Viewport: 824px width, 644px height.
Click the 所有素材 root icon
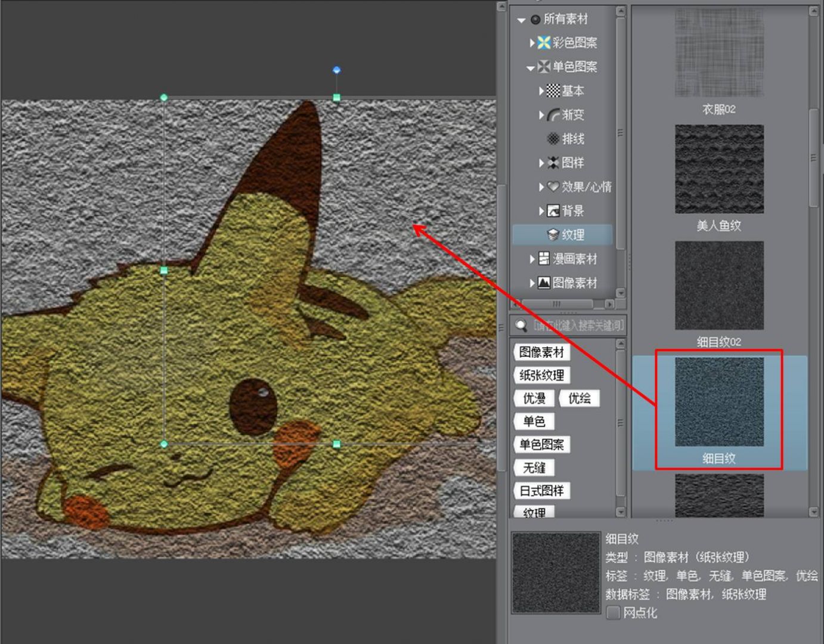coord(535,19)
